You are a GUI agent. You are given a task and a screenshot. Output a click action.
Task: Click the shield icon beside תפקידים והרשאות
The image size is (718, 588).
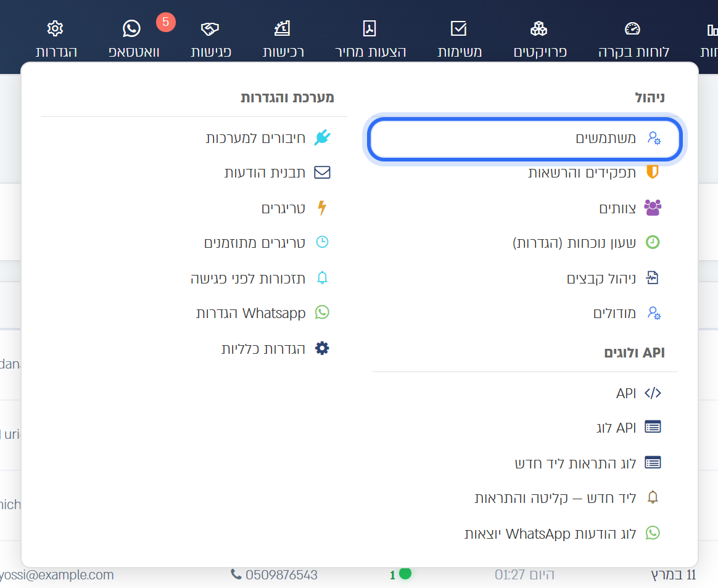pos(653,171)
